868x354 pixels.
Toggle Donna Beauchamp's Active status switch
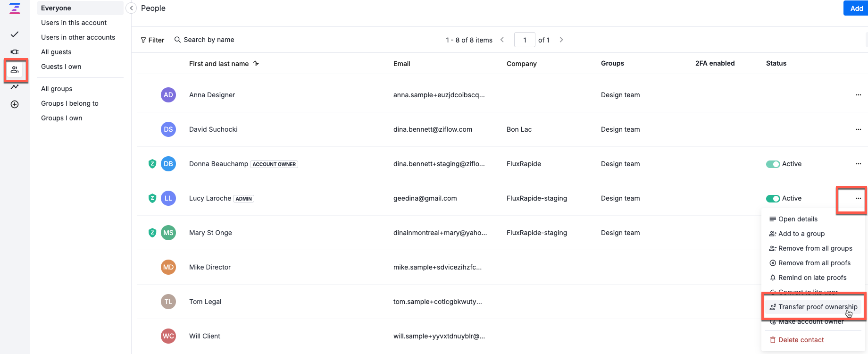click(x=773, y=164)
